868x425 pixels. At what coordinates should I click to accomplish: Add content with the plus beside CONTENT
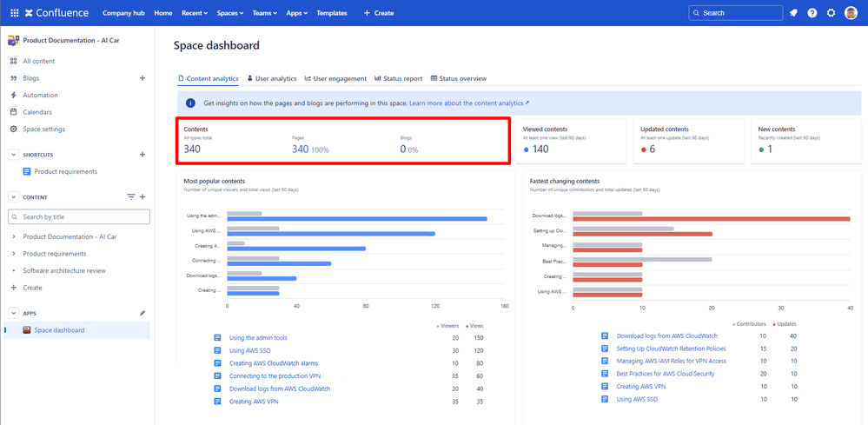(142, 197)
